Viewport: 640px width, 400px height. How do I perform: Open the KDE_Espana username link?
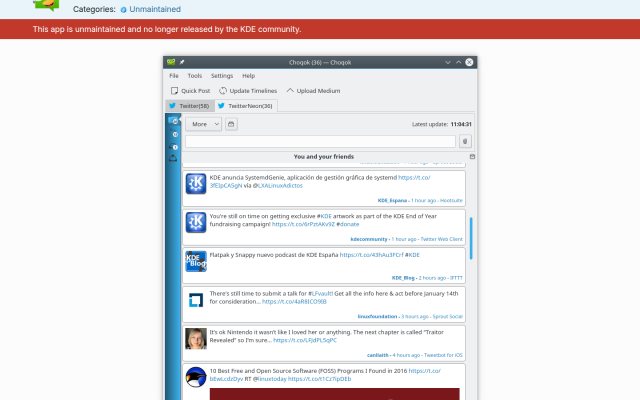tap(392, 200)
